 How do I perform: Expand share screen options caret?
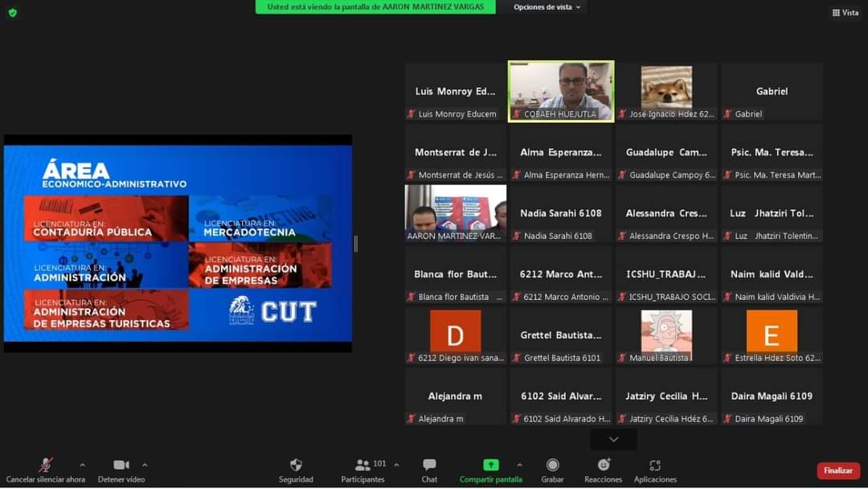[519, 465]
